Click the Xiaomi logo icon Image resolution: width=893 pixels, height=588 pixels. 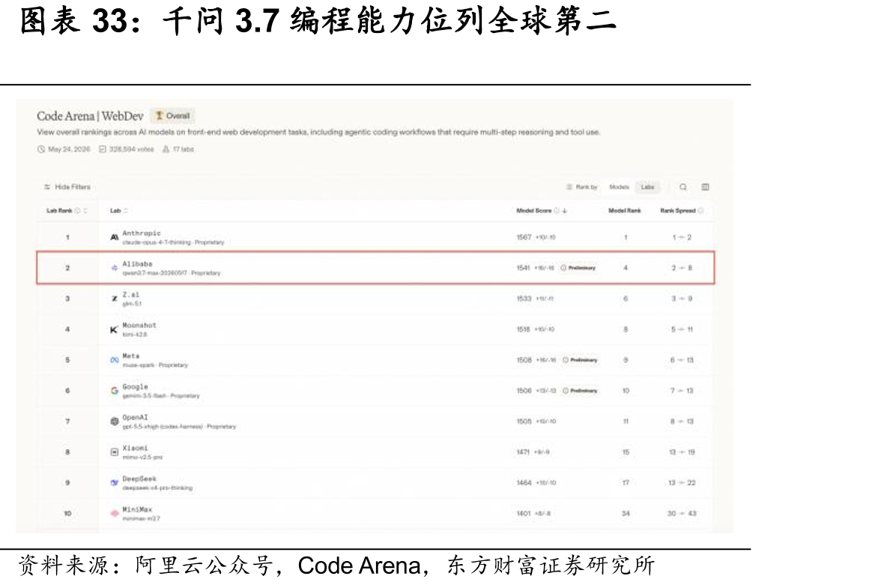click(x=115, y=452)
